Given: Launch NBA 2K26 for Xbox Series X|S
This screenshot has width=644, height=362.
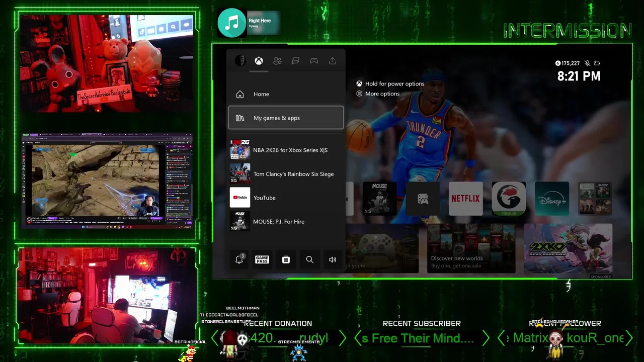Looking at the screenshot, I should [286, 150].
